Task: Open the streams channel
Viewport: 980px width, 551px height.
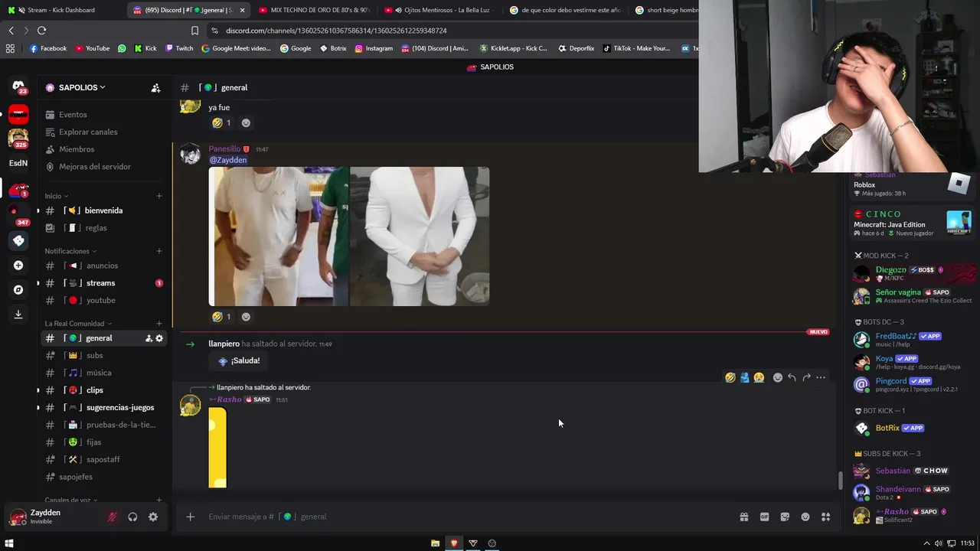Action: coord(106,283)
